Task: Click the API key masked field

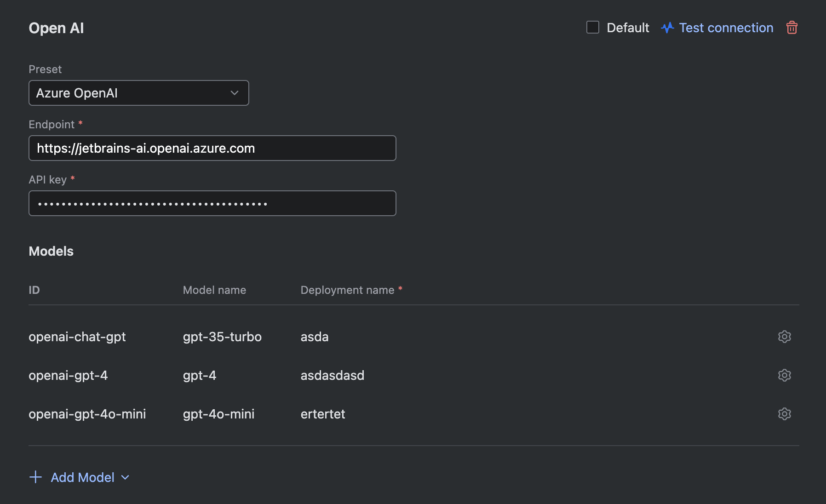Action: (212, 203)
